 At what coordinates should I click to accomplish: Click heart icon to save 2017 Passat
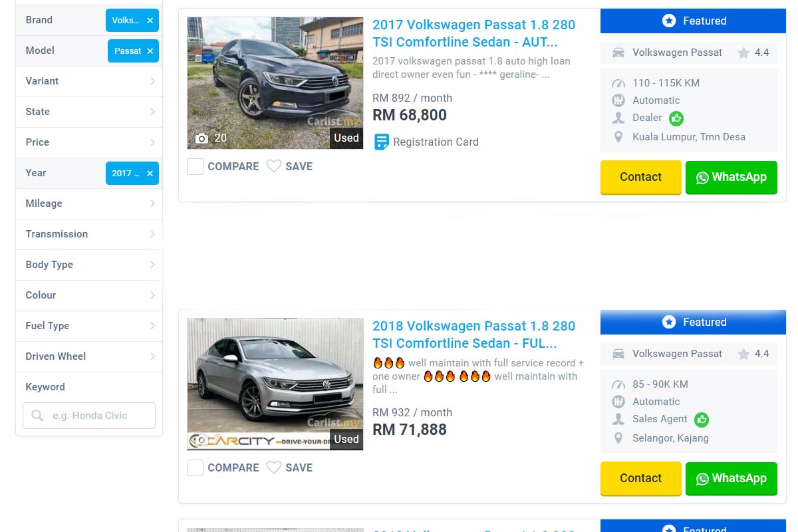pos(273,166)
